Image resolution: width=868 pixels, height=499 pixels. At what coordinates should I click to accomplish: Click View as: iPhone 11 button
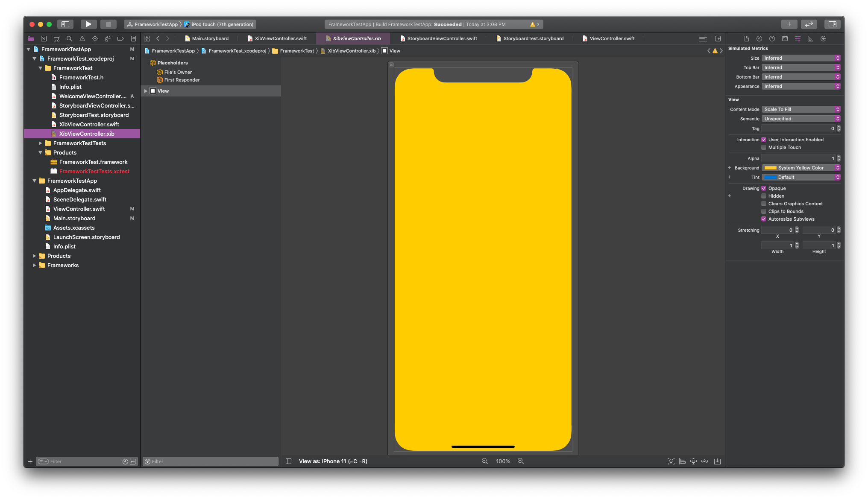click(x=333, y=461)
